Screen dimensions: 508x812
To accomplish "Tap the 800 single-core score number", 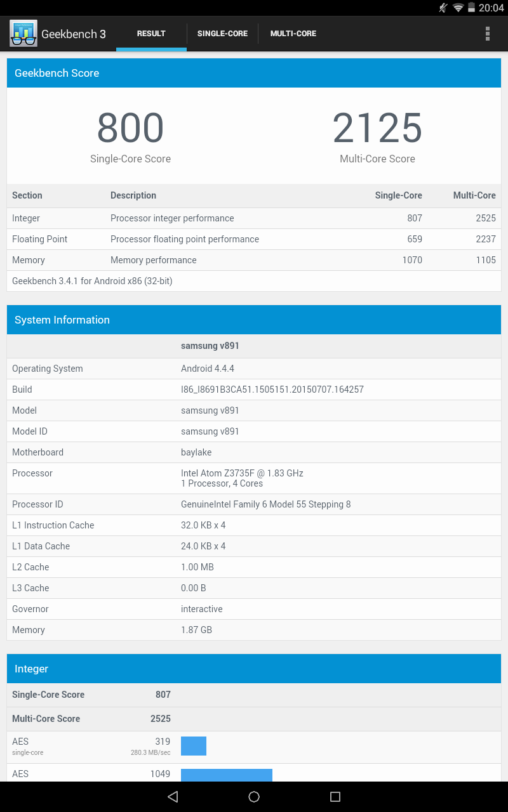I will tap(130, 128).
